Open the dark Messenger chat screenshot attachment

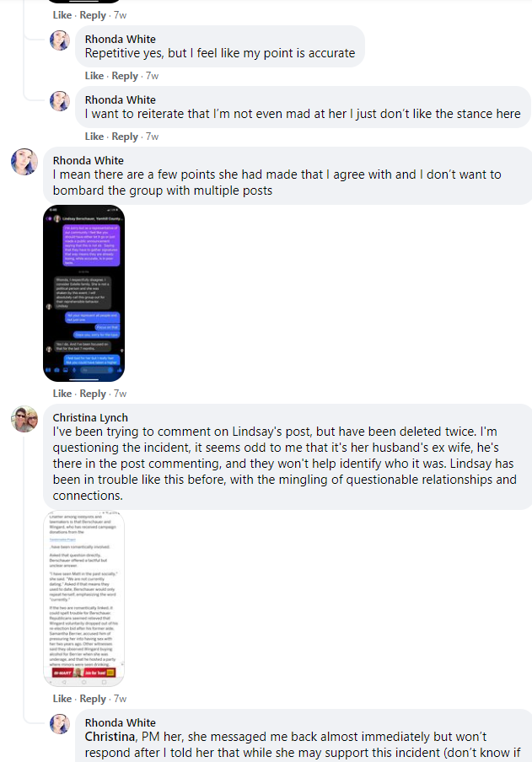[x=83, y=293]
